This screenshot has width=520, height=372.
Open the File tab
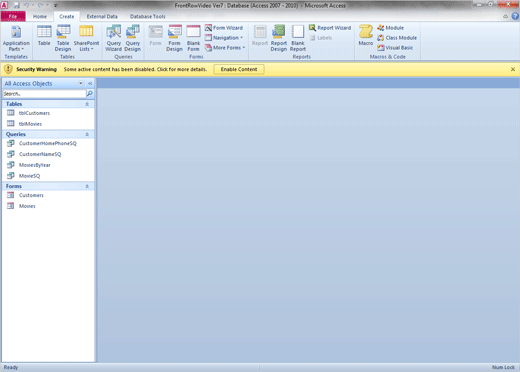pyautogui.click(x=13, y=16)
